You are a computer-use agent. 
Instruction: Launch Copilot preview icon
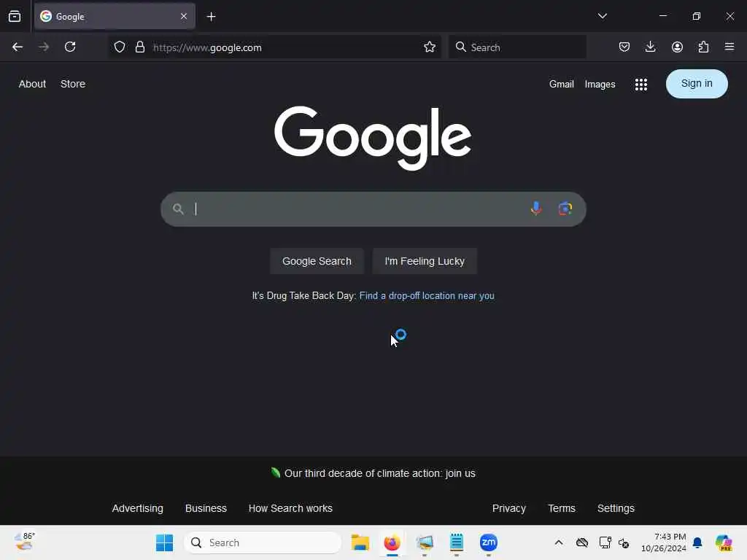coord(724,542)
